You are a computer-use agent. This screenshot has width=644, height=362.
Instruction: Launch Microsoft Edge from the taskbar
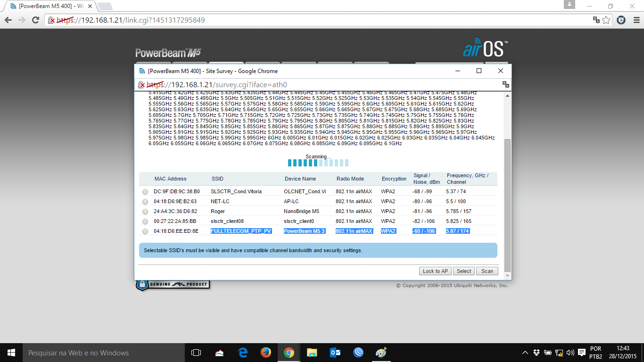tap(243, 353)
